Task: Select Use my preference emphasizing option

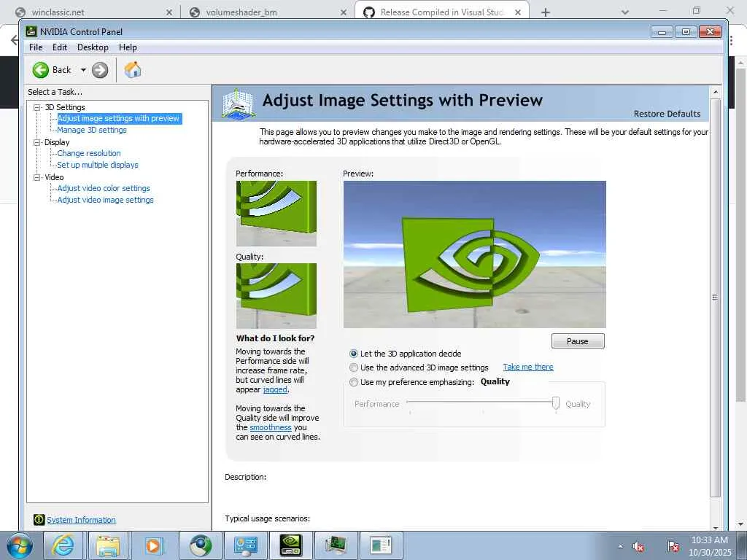Action: [x=354, y=382]
